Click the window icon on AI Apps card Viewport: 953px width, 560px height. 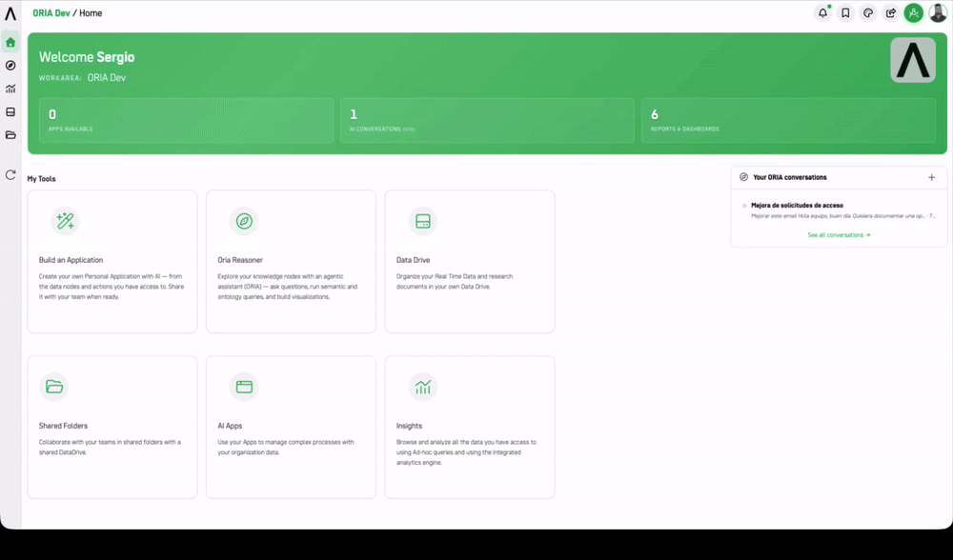tap(244, 387)
